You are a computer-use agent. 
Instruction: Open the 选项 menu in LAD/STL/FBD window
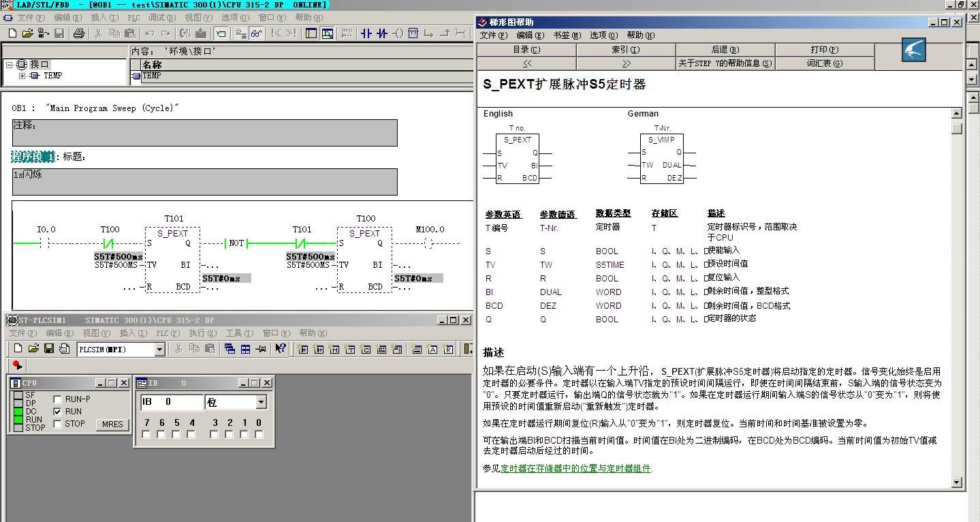(x=235, y=18)
